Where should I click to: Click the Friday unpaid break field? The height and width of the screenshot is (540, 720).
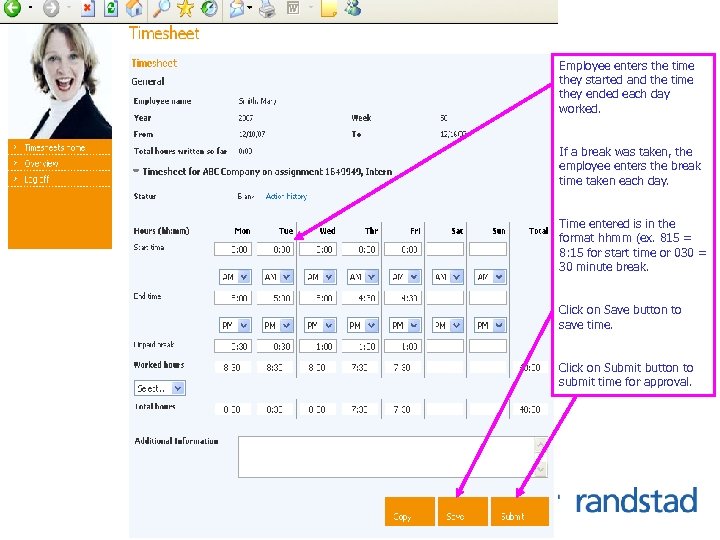click(403, 346)
